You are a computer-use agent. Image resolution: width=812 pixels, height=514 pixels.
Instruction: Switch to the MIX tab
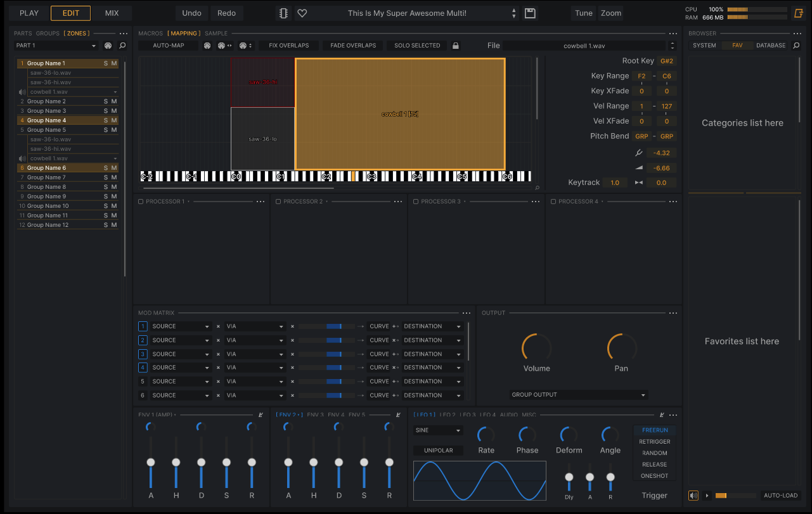pyautogui.click(x=112, y=13)
